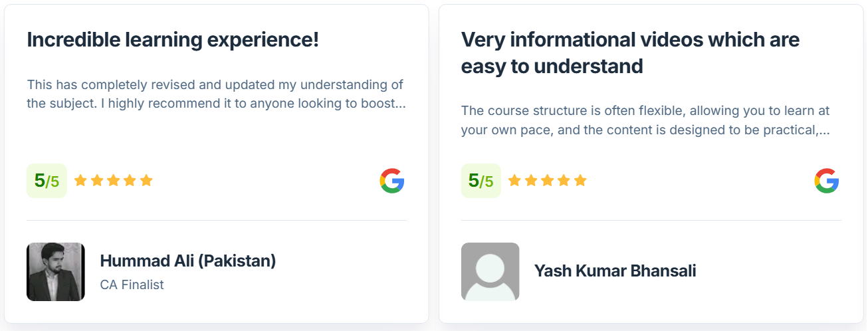Screen dimensions: 868x331
Task: Expand the truncated review about flexible course structure
Action: [x=645, y=120]
